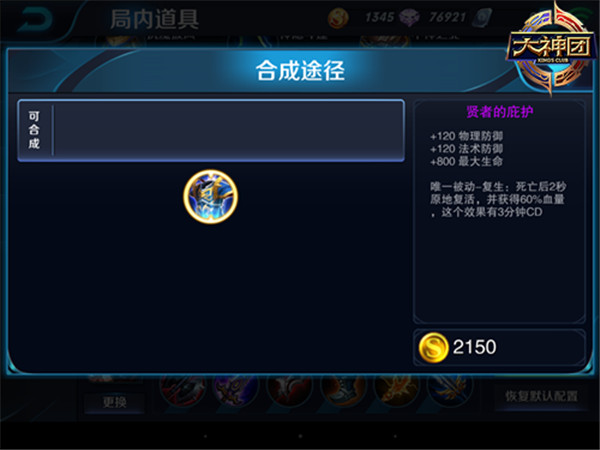
Task: Click the 大神团 King's Club logo
Action: 552,47
